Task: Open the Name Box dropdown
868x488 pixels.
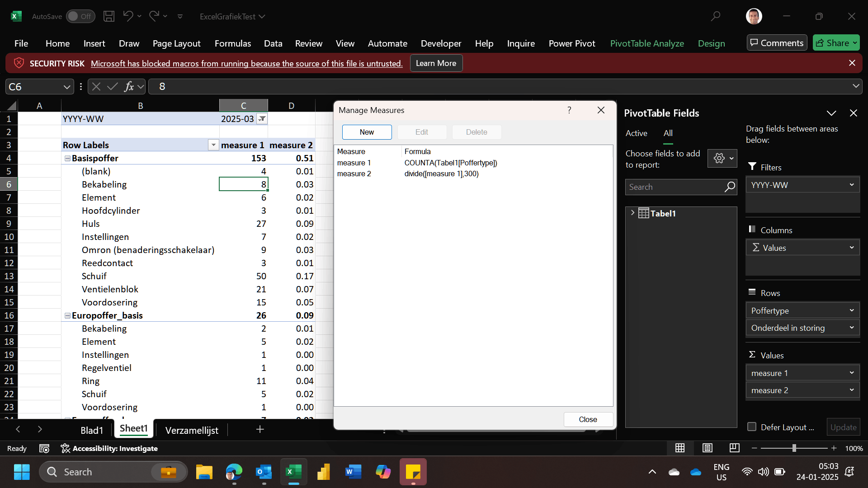Action: pyautogui.click(x=66, y=87)
